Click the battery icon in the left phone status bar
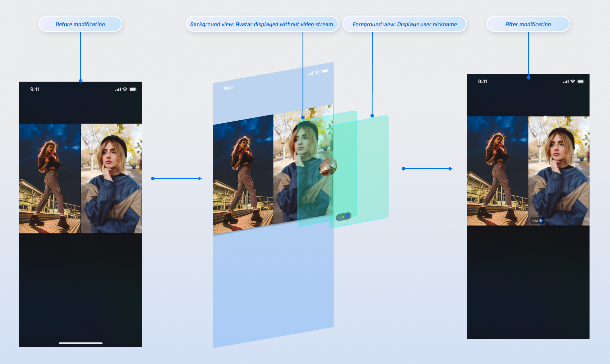610x364 pixels. point(133,89)
